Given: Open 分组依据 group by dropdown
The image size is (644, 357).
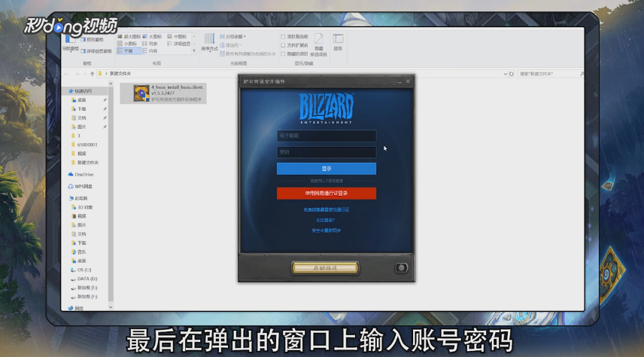Looking at the screenshot, I should (x=233, y=37).
